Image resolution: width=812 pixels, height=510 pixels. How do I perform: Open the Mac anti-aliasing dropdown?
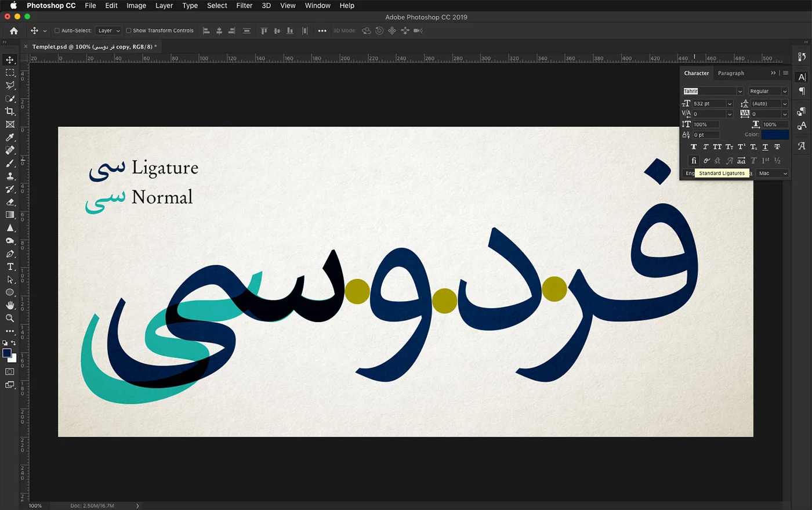coord(773,173)
